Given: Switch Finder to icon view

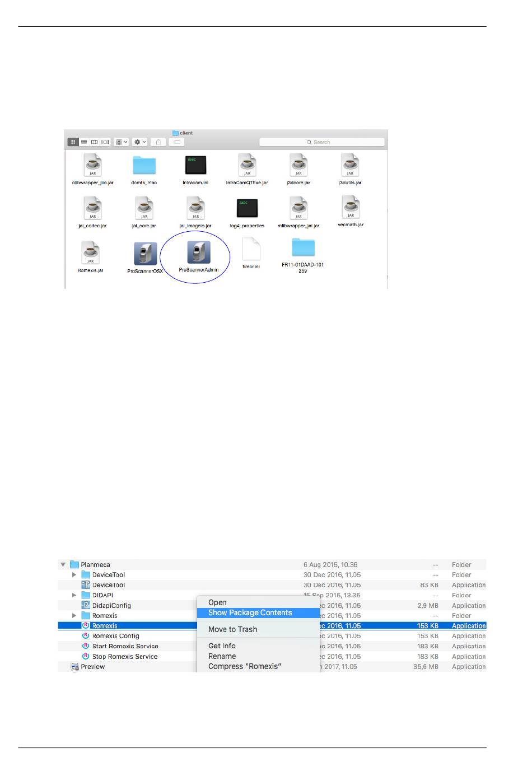Looking at the screenshot, I should point(73,142).
